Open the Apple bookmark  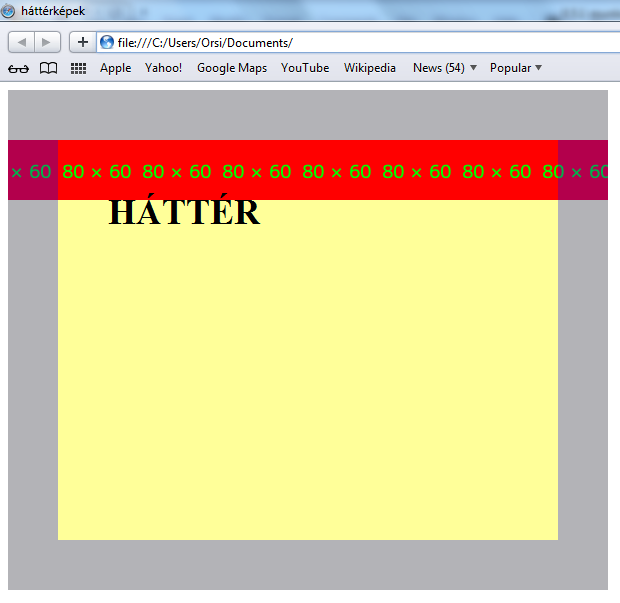click(x=115, y=68)
